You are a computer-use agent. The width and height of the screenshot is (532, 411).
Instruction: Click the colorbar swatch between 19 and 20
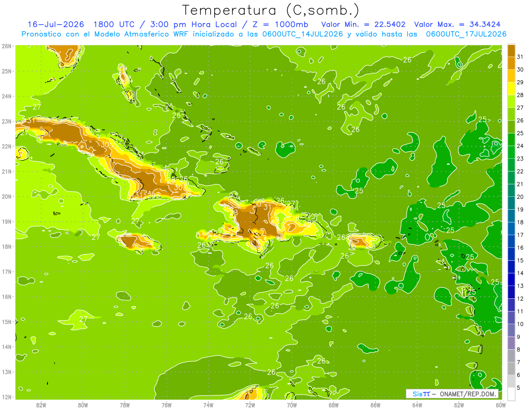(x=512, y=203)
